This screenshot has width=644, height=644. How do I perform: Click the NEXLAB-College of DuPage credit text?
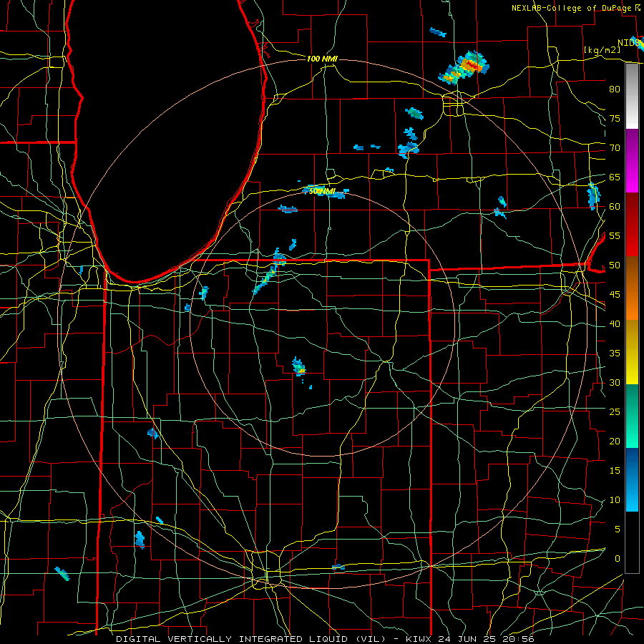point(573,8)
